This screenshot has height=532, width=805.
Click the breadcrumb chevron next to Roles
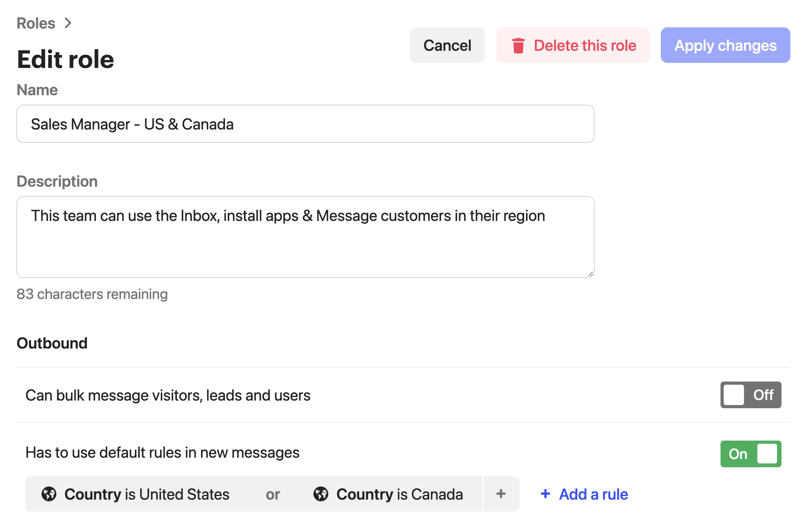(68, 23)
